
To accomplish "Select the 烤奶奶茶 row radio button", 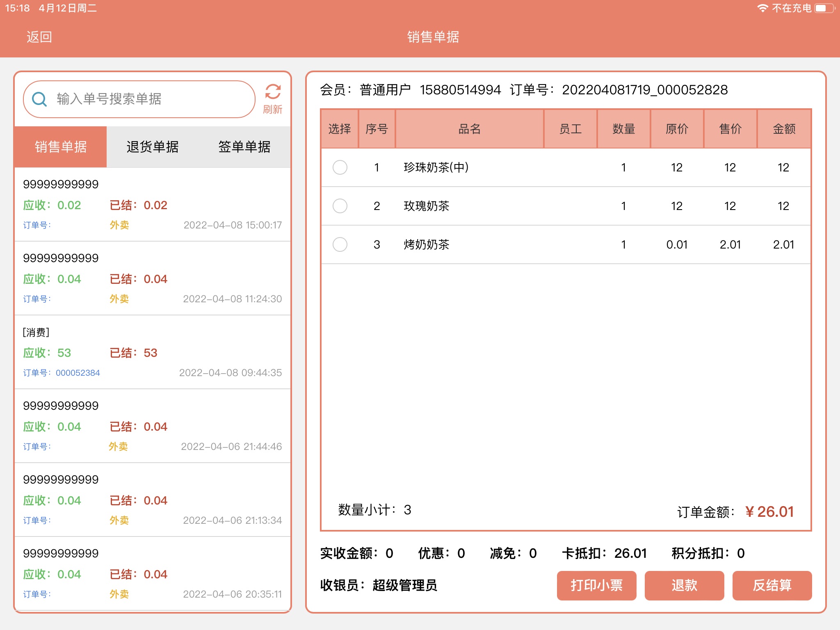I will pyautogui.click(x=340, y=244).
